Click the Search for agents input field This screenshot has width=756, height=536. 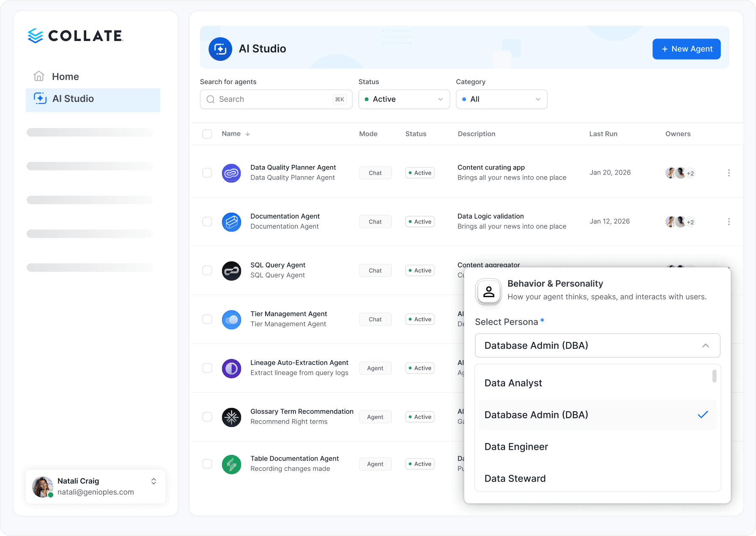click(x=276, y=99)
